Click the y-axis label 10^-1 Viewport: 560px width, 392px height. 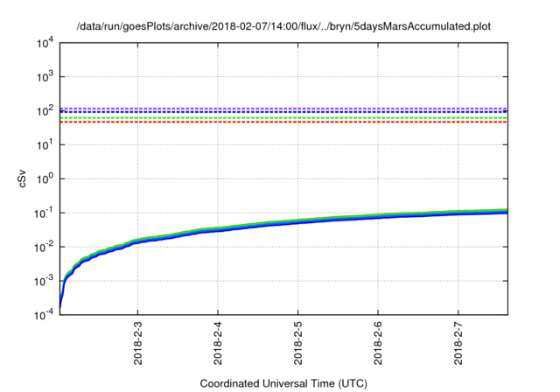click(44, 213)
